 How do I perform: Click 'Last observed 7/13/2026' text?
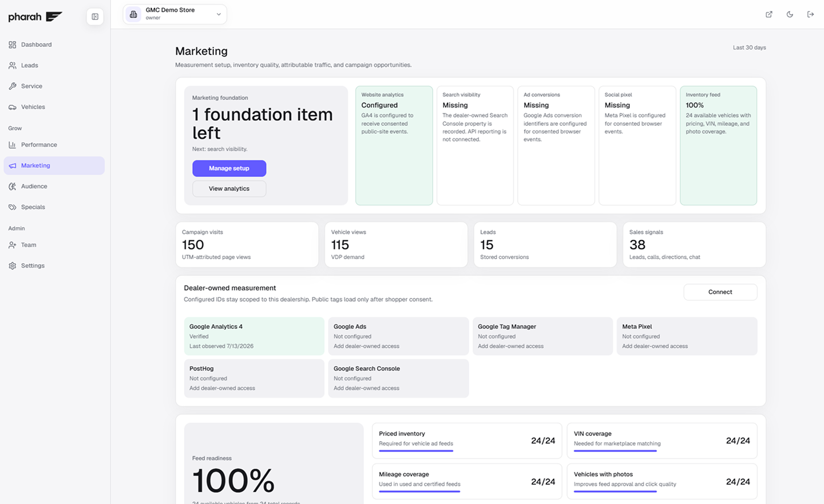[221, 346]
